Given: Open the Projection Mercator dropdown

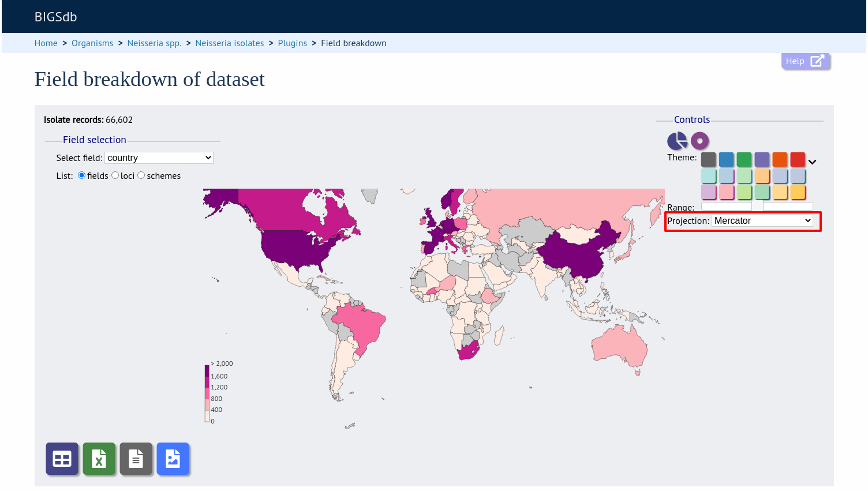Looking at the screenshot, I should (762, 221).
